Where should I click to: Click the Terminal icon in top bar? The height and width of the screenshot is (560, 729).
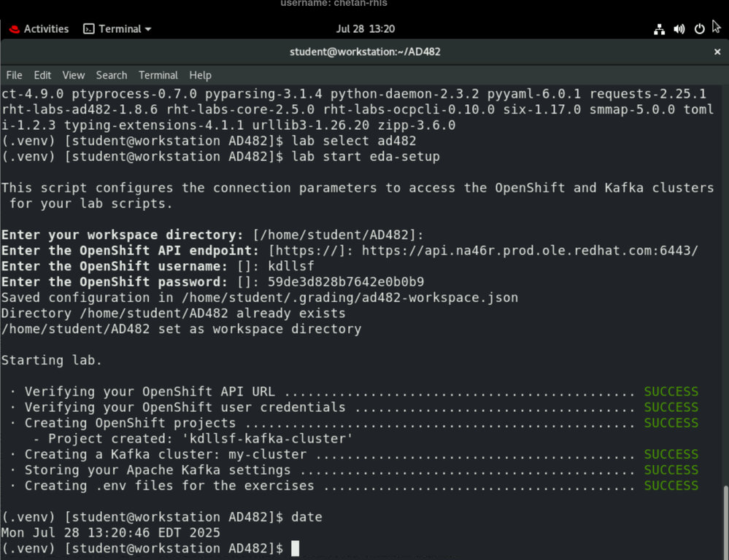coord(89,29)
